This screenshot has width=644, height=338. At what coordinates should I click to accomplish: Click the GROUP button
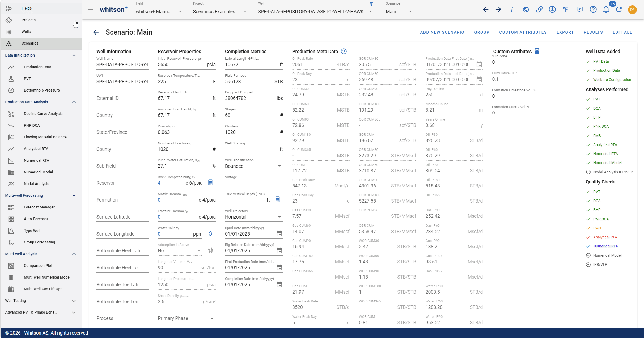coord(482,32)
